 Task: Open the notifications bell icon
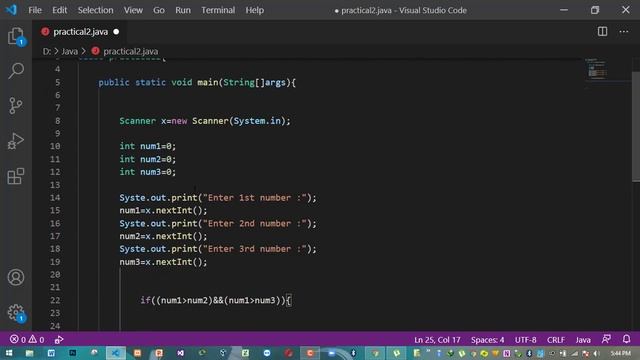pos(627,339)
